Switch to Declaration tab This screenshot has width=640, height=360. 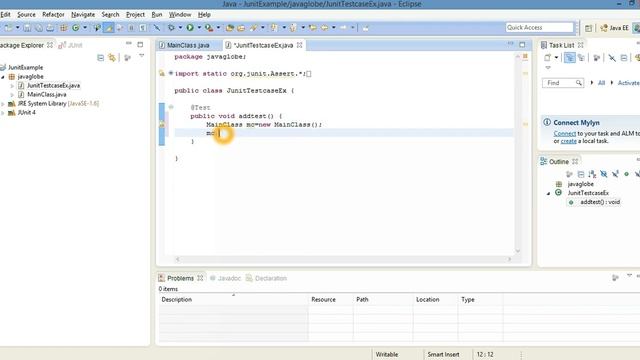tap(267, 278)
